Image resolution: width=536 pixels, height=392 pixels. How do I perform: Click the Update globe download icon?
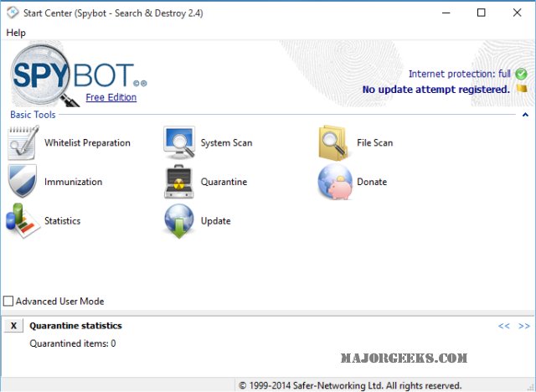178,221
